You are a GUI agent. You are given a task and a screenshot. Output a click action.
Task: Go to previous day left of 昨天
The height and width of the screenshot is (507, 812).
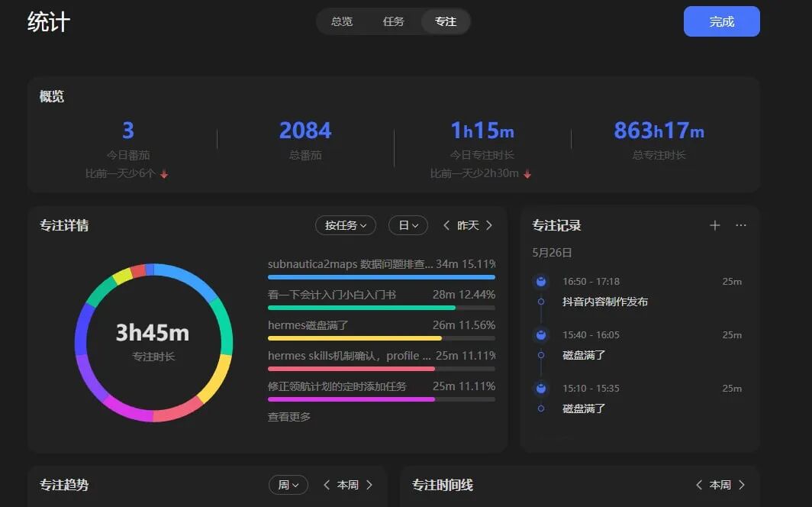tap(446, 225)
